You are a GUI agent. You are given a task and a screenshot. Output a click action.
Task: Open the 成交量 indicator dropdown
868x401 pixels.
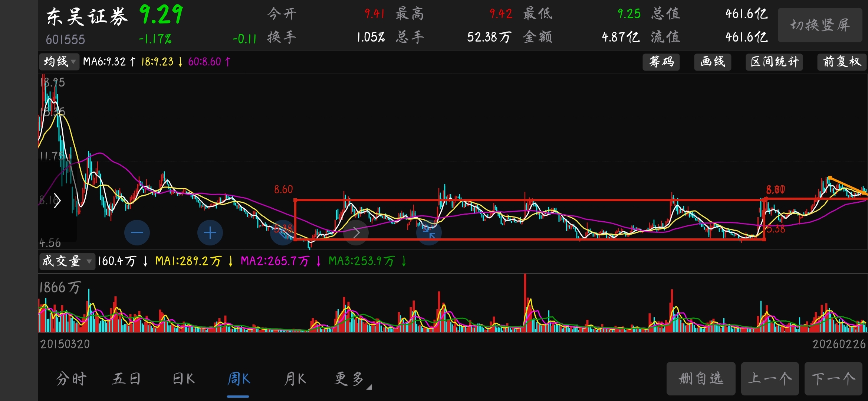[67, 261]
